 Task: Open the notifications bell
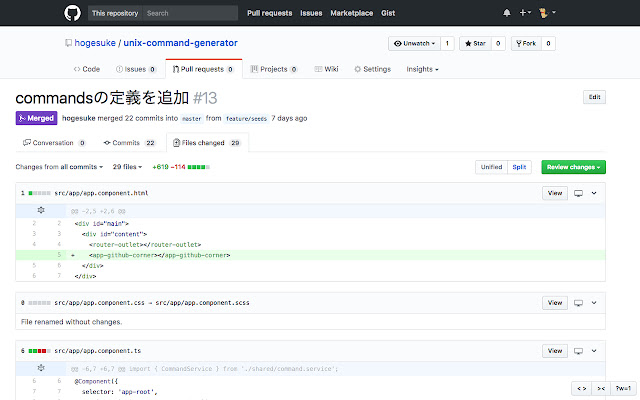click(x=507, y=13)
